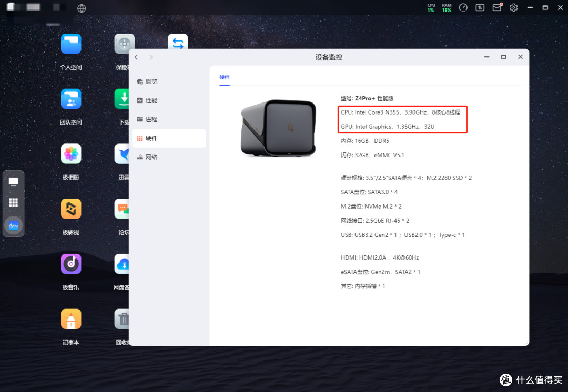Click the GPU: Intel Graphics line
Screen dimensions: 568x392
click(388, 126)
